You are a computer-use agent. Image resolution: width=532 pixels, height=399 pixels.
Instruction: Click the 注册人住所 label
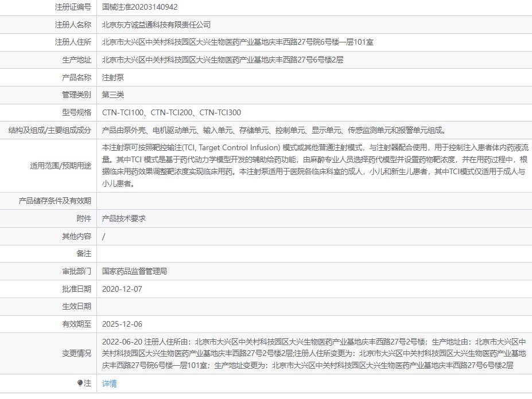click(73, 42)
